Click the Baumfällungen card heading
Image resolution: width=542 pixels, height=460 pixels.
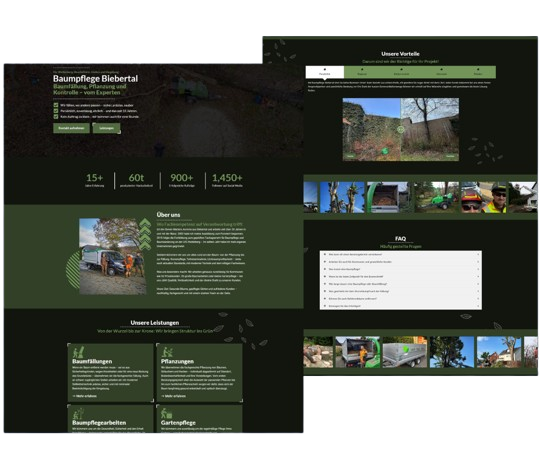click(x=92, y=362)
